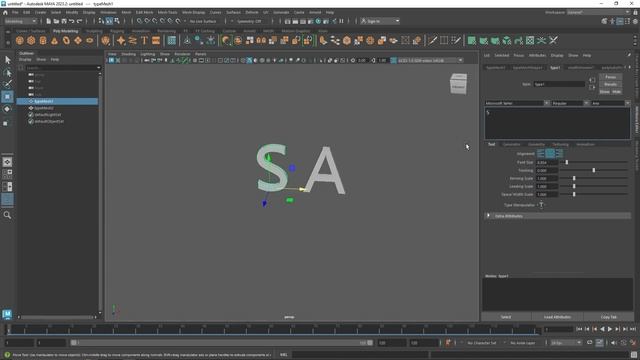This screenshot has width=640, height=360.
Task: Click the Presets button in Attribute Editor
Action: (x=610, y=84)
